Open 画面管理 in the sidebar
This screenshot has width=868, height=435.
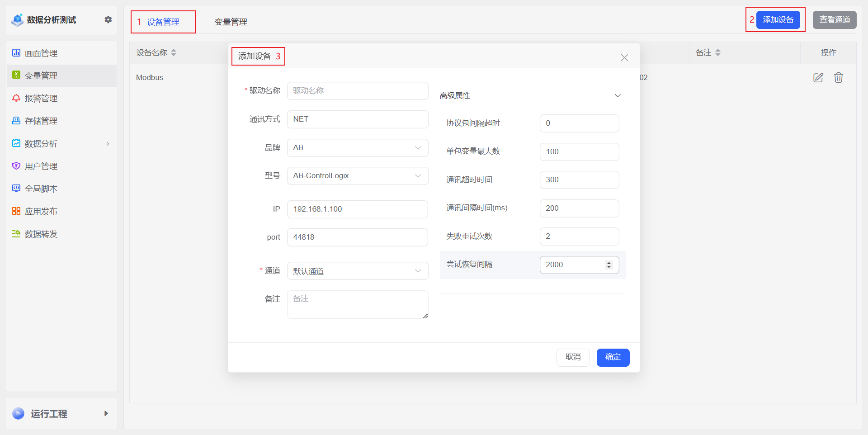[x=41, y=53]
